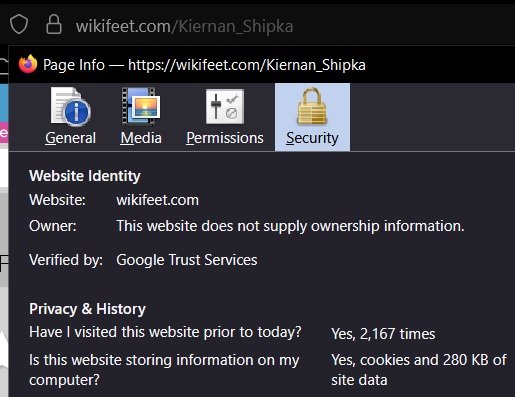This screenshot has width=515, height=397.
Task: Click the cookies and 280 KB site data text
Action: tap(419, 370)
